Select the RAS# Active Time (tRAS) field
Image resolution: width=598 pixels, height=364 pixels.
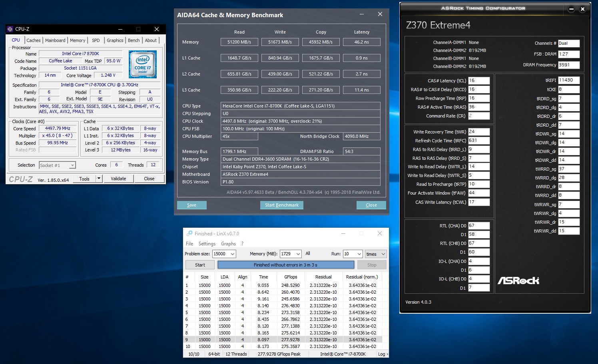[479, 107]
